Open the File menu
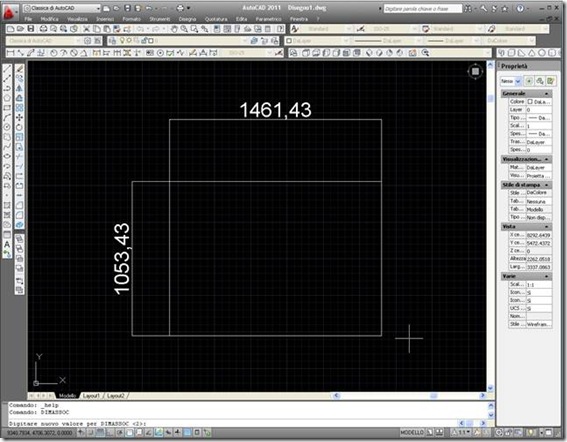Viewport: 567px width, 442px height. (29, 19)
